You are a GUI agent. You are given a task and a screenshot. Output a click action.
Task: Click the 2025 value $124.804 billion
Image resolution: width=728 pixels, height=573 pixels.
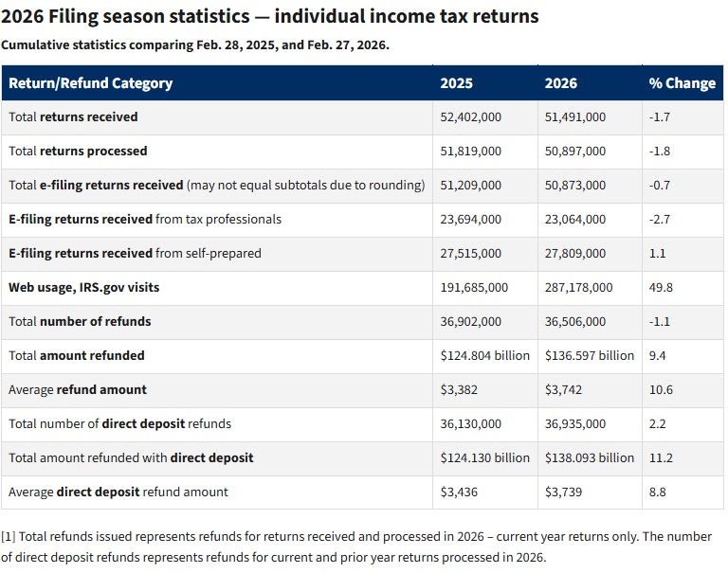[x=484, y=356]
